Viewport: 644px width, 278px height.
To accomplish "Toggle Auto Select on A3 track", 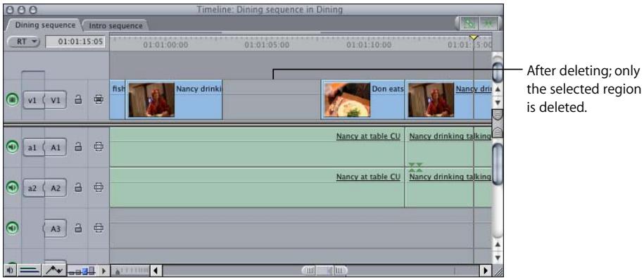I will 98,228.
